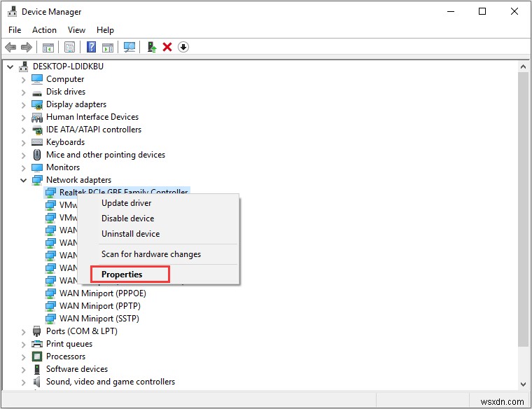Open the File menu
Viewport: 532px width, 409px height.
(x=15, y=30)
